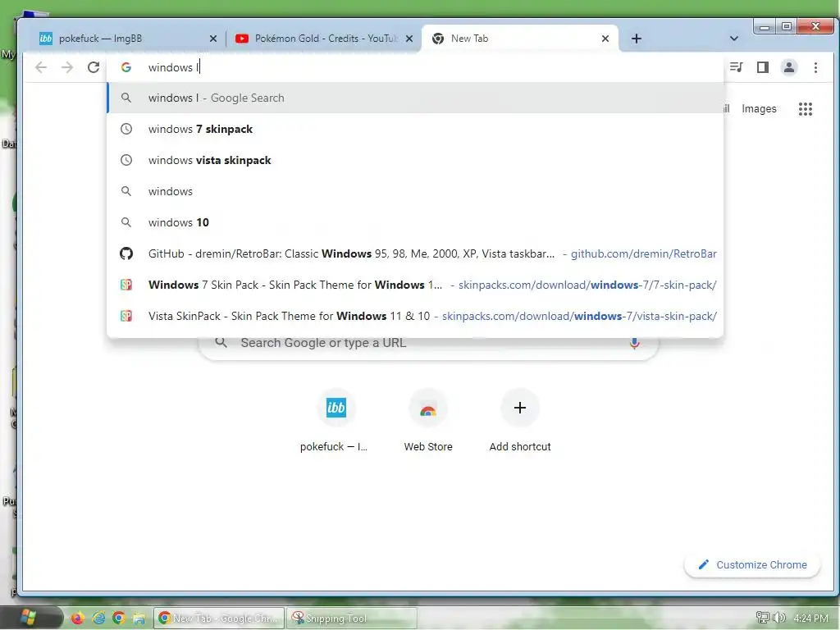Reload the page with the refresh icon
The width and height of the screenshot is (840, 630).
click(x=94, y=67)
